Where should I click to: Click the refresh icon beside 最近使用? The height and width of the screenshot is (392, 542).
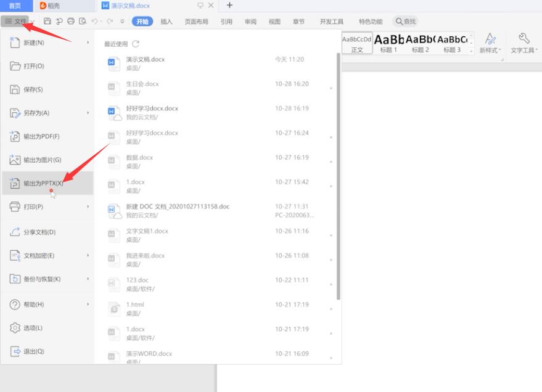click(136, 44)
